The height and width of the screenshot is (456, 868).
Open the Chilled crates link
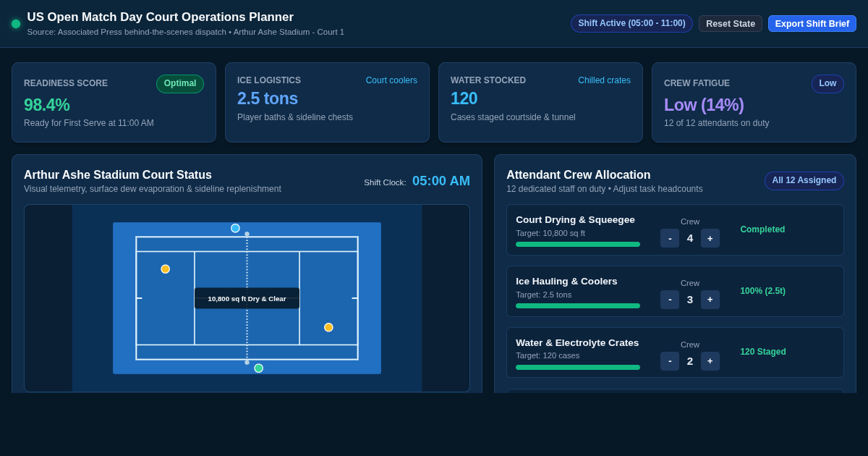[604, 80]
